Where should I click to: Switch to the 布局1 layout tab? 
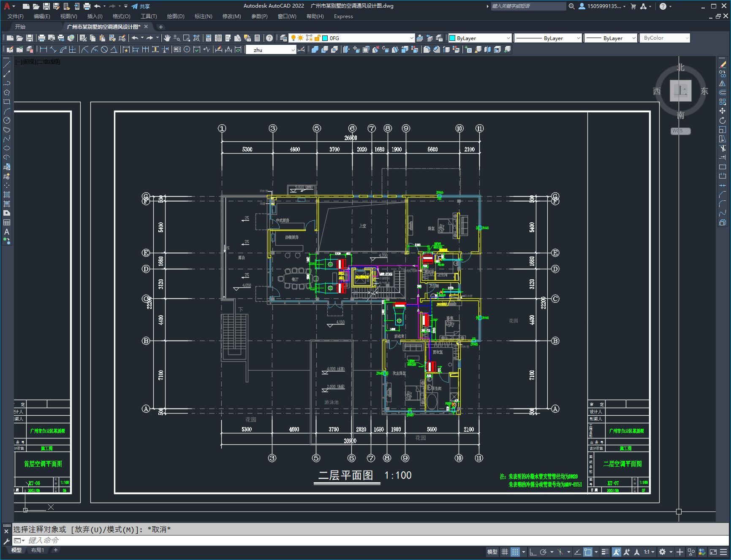click(38, 550)
